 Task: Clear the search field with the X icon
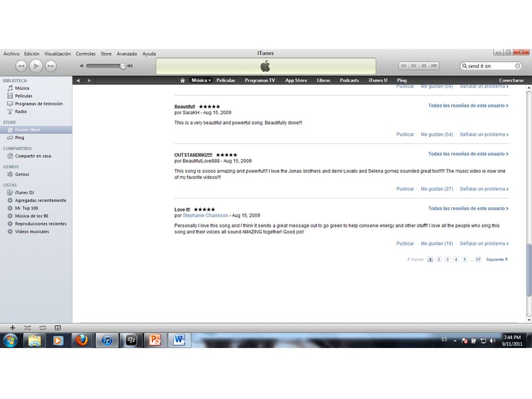click(518, 66)
